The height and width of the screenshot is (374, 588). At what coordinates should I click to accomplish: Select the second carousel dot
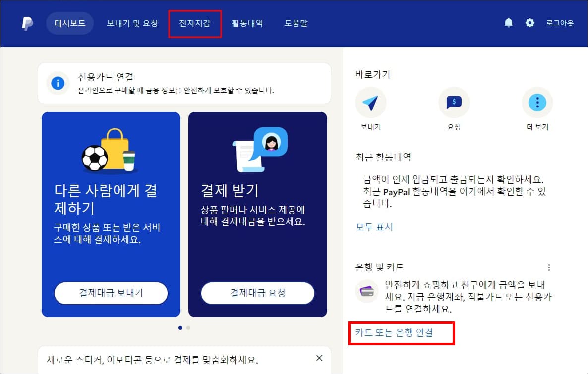pos(188,327)
